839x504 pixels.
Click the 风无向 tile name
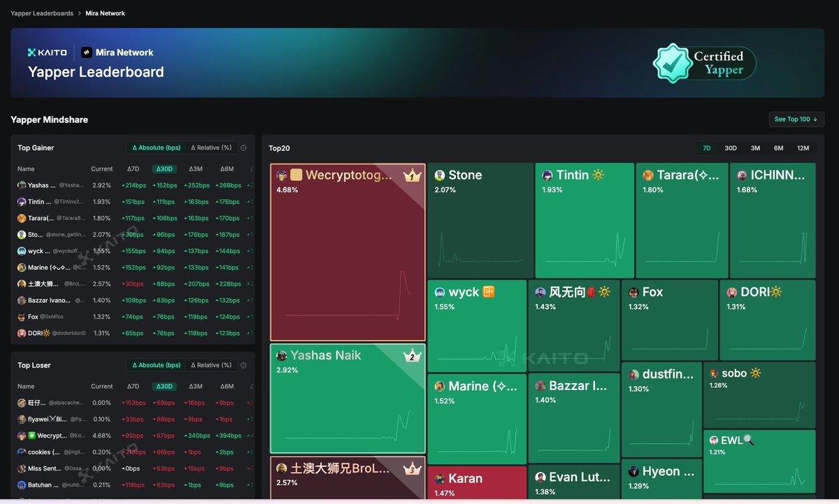(580, 292)
